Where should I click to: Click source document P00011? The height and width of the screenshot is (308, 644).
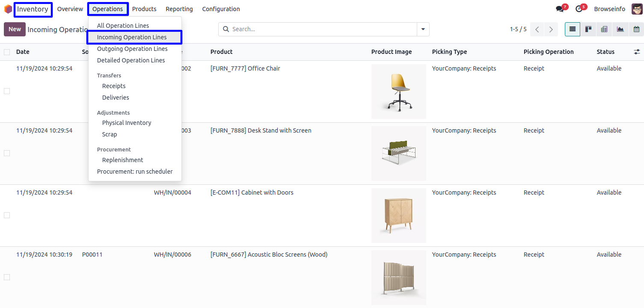[x=92, y=255]
